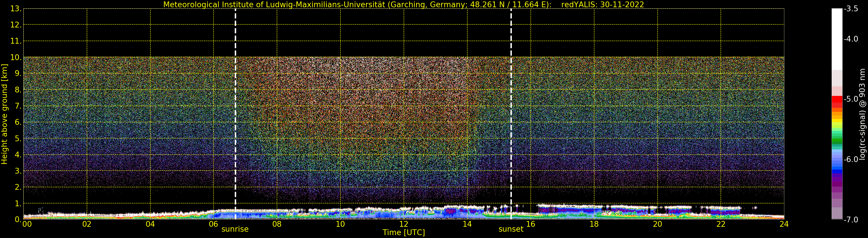Click the 'sunrise' label below the axis
This screenshot has height=238, width=868.
(x=235, y=229)
